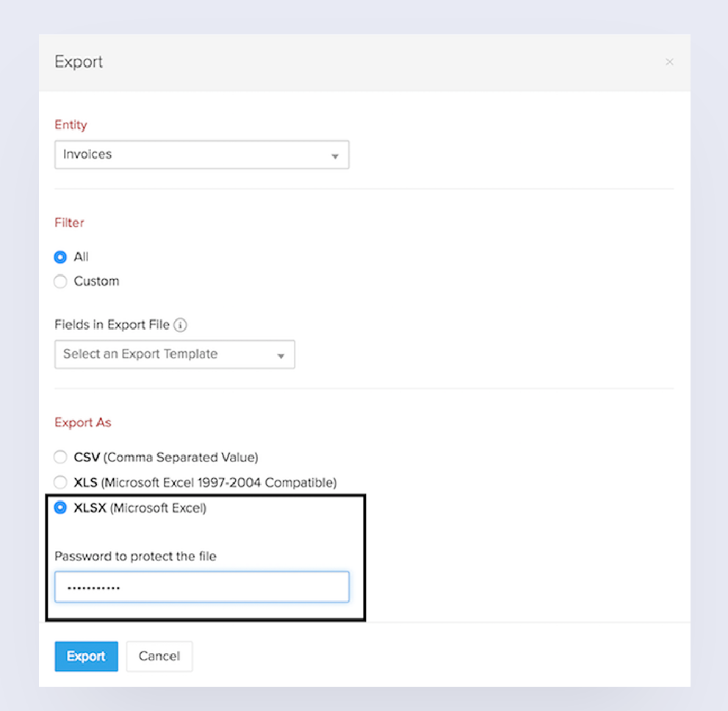The image size is (728, 711).
Task: Select the All filter radio button
Action: pos(60,256)
